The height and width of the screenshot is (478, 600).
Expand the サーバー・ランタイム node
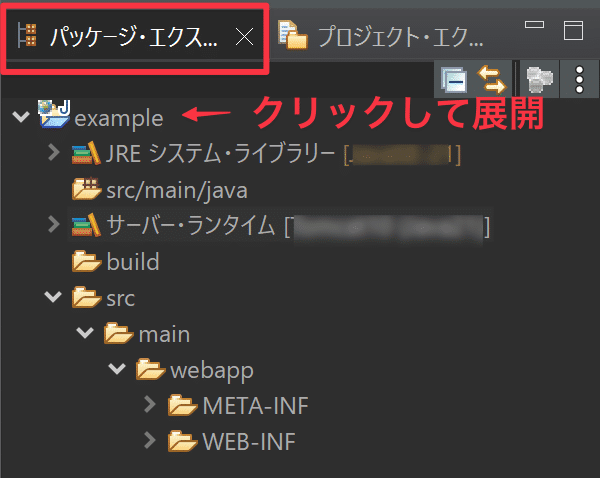coord(54,226)
